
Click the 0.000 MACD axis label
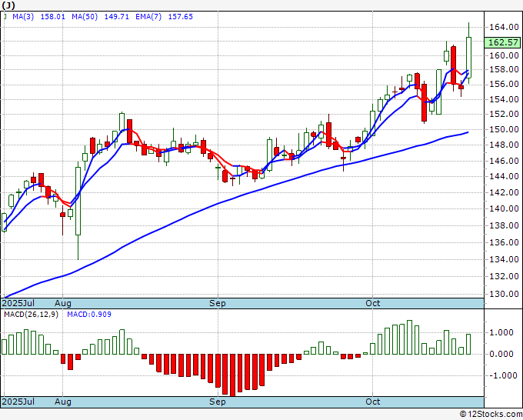pyautogui.click(x=501, y=354)
